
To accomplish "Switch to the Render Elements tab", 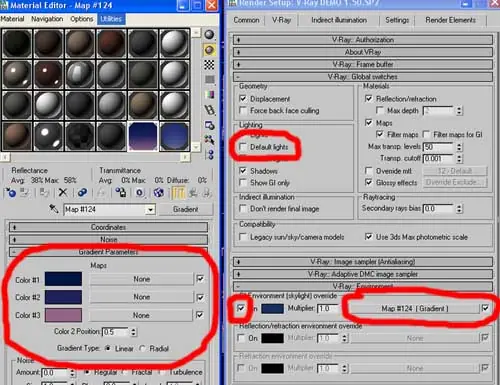I will point(450,20).
